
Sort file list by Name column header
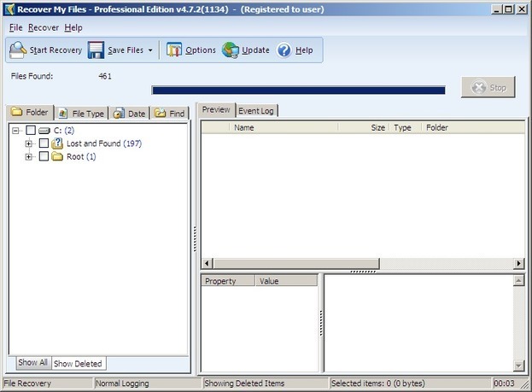282,127
